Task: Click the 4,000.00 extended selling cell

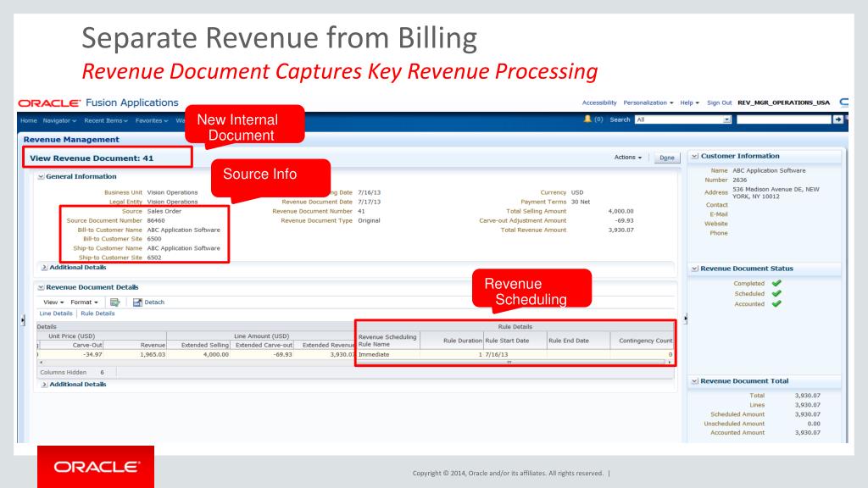Action: (x=216, y=355)
